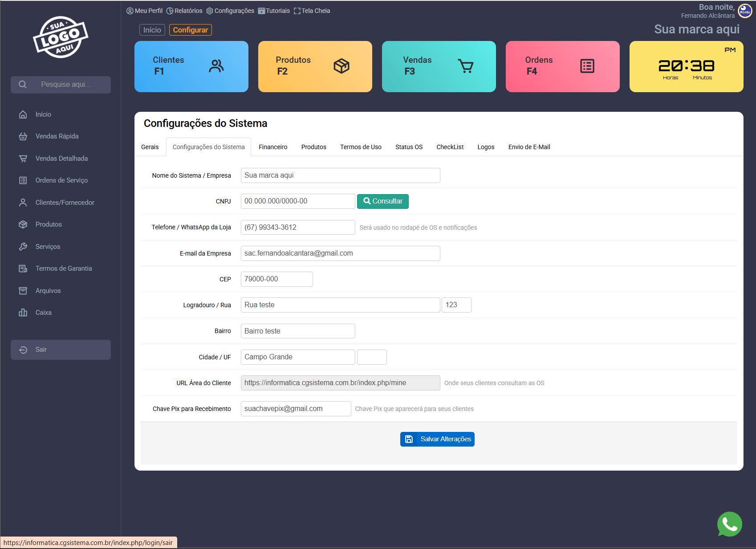The width and height of the screenshot is (756, 549).
Task: Click the Configurar breadcrumb button
Action: pyautogui.click(x=191, y=30)
